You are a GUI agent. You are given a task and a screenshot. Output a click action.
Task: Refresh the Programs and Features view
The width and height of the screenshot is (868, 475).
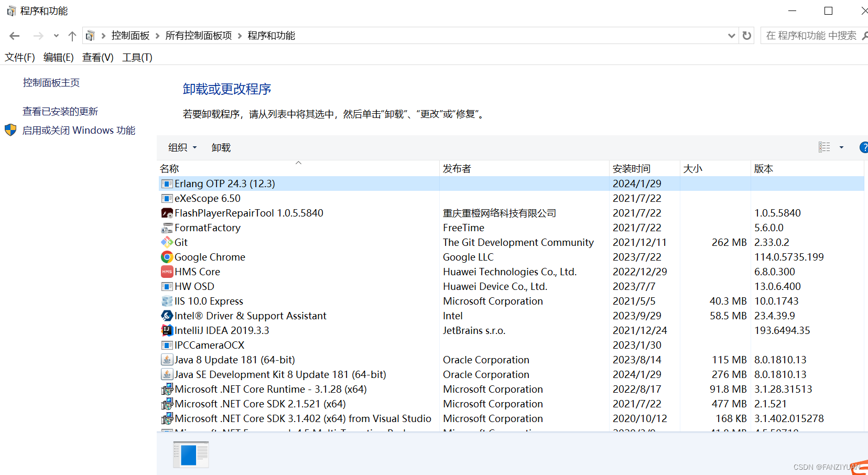[747, 36]
